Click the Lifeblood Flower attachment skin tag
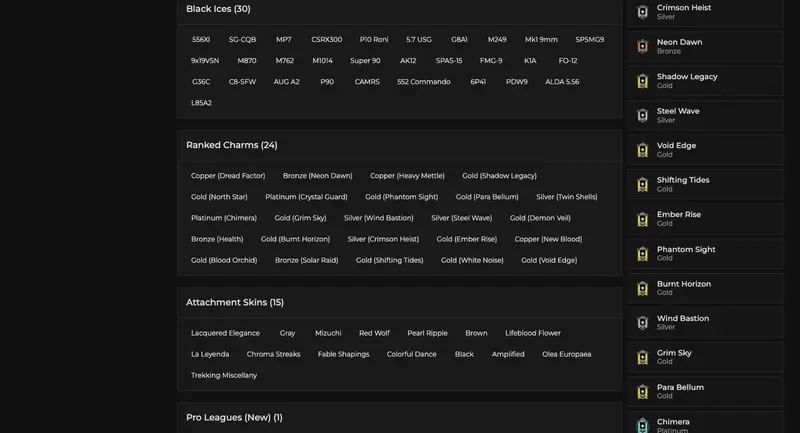The width and height of the screenshot is (800, 433). tap(533, 333)
